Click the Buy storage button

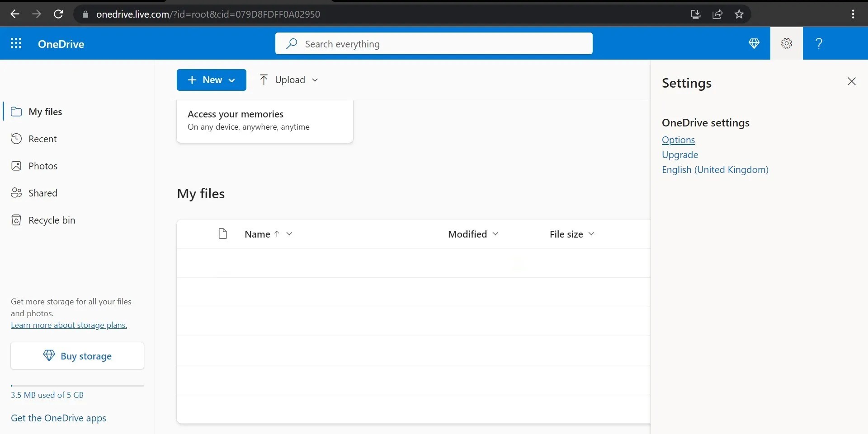pos(77,356)
